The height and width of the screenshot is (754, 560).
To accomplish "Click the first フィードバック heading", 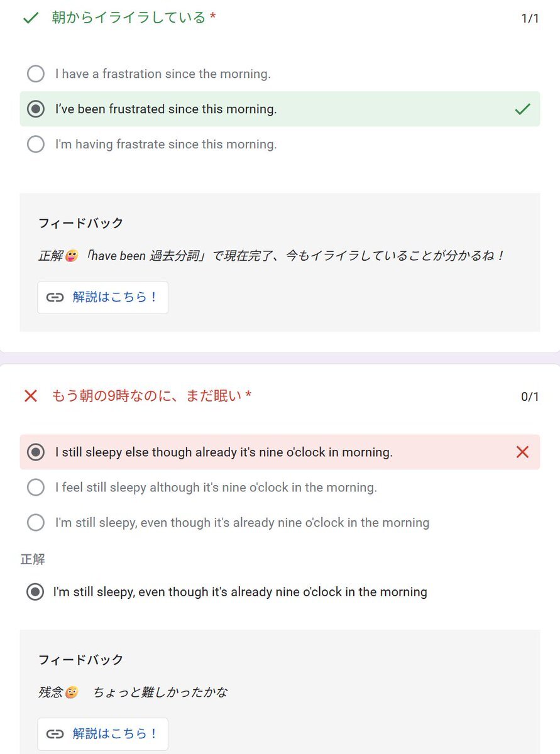I will (81, 222).
